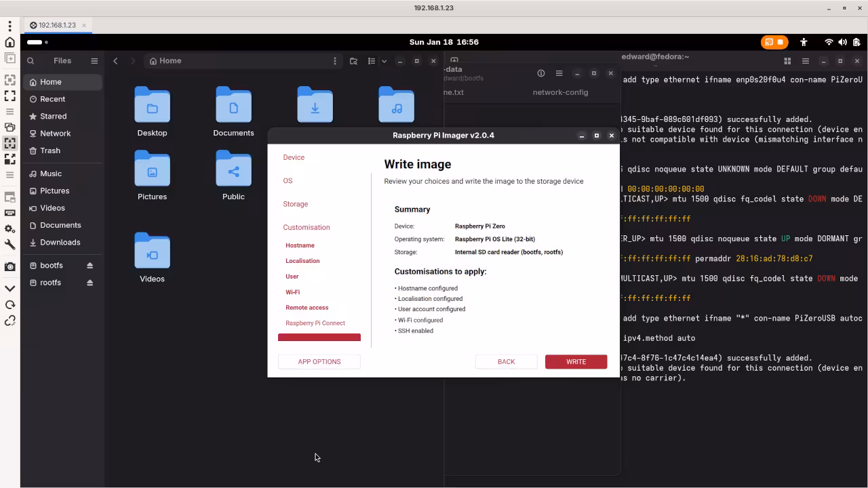Eject the rootfs drive in Files sidebar

[x=90, y=283]
